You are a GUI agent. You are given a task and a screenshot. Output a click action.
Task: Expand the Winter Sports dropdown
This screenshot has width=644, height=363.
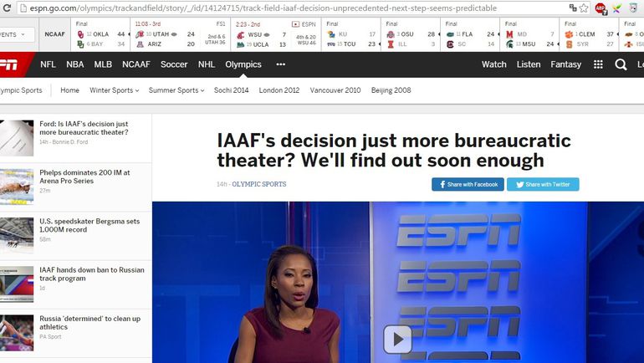(x=113, y=90)
